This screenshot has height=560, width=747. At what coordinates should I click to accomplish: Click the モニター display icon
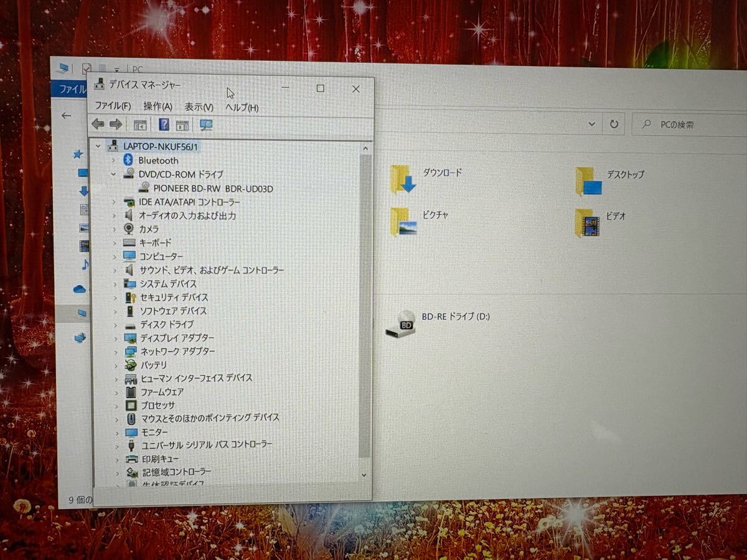pyautogui.click(x=131, y=432)
